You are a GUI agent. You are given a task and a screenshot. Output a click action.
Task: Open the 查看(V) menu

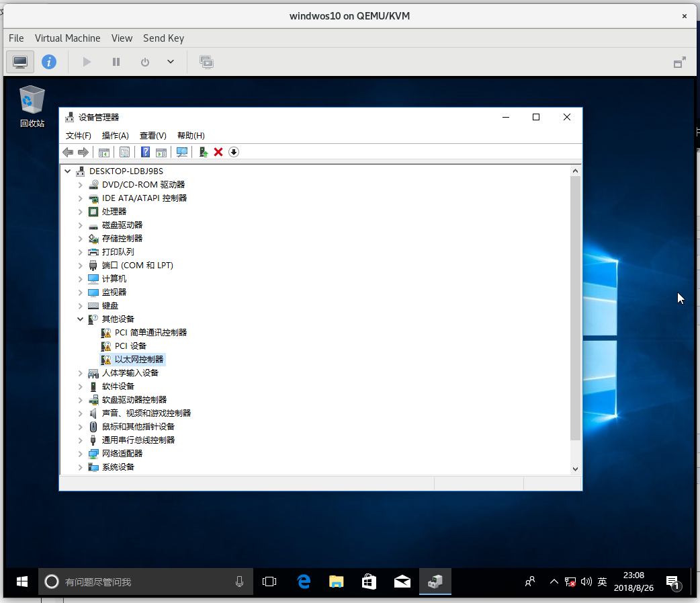pyautogui.click(x=152, y=135)
